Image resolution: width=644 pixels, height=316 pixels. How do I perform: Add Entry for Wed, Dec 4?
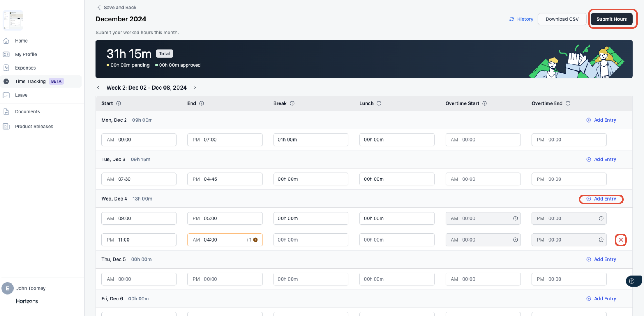(x=601, y=199)
